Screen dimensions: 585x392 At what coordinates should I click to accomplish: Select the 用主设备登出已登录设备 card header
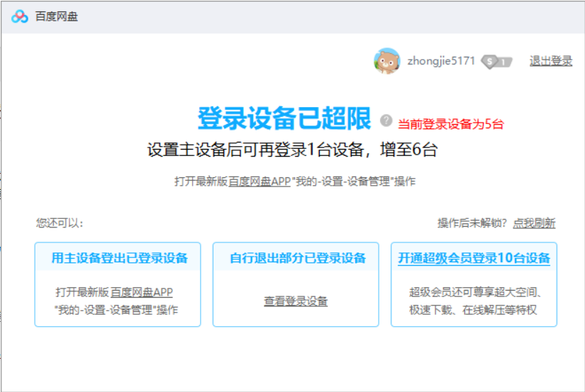click(118, 257)
